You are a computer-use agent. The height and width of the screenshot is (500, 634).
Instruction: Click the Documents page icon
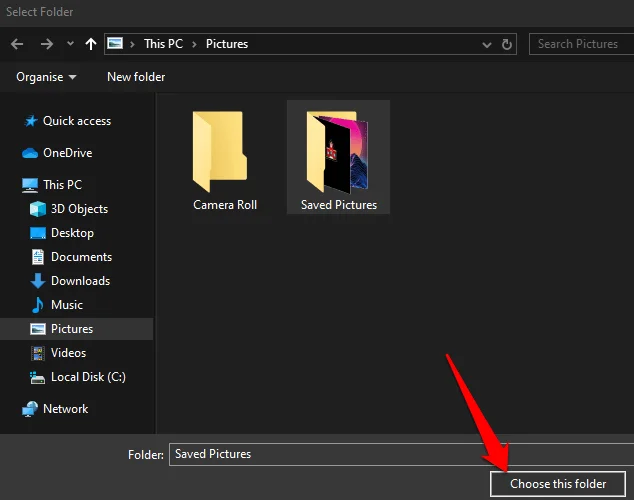38,257
